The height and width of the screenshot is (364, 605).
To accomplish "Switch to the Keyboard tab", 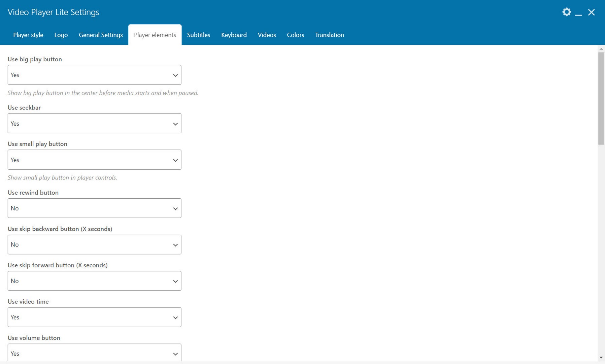I will tap(234, 35).
